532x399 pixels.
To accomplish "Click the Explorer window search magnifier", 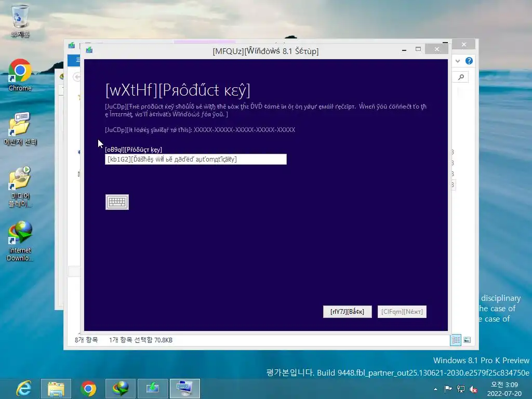I will [x=461, y=77].
